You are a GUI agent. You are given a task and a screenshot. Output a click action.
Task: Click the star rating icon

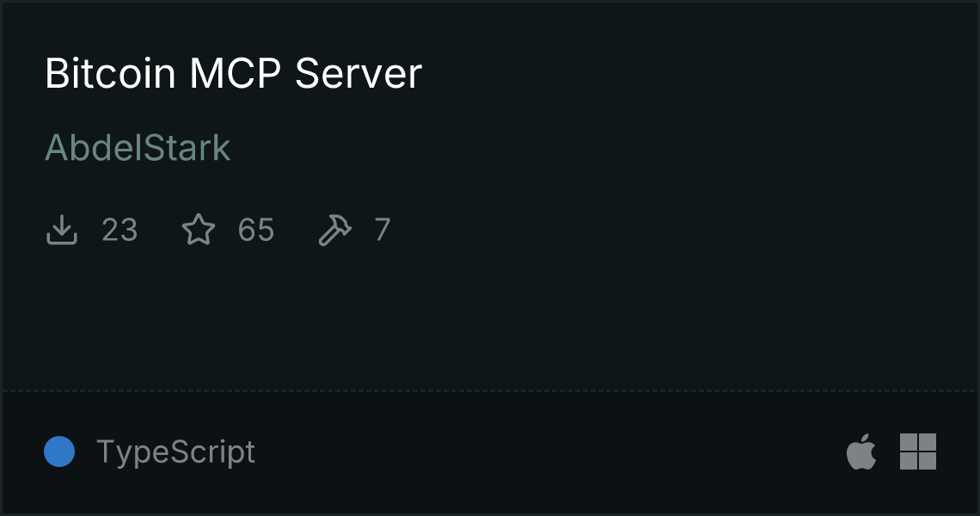pos(198,230)
